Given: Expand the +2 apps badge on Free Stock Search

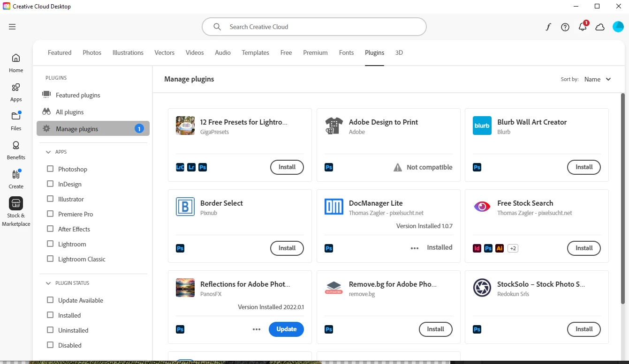Looking at the screenshot, I should pos(513,248).
